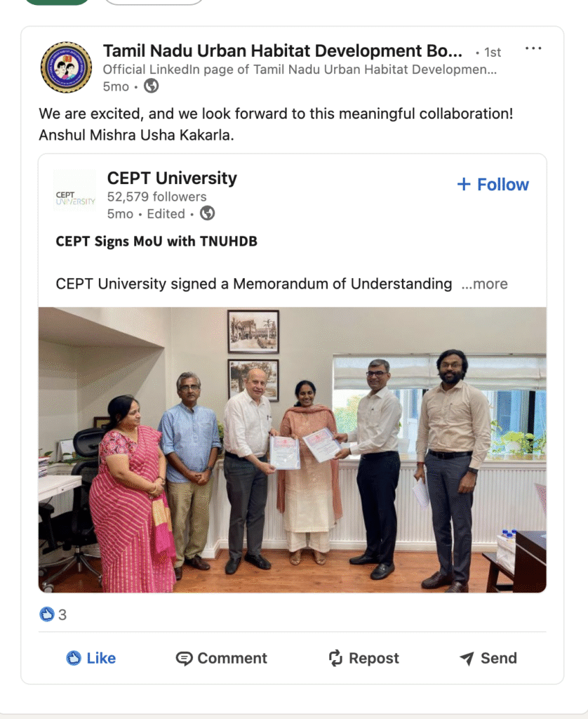Send this post via message
Viewport: 588px width, 719px height.
pyautogui.click(x=488, y=658)
